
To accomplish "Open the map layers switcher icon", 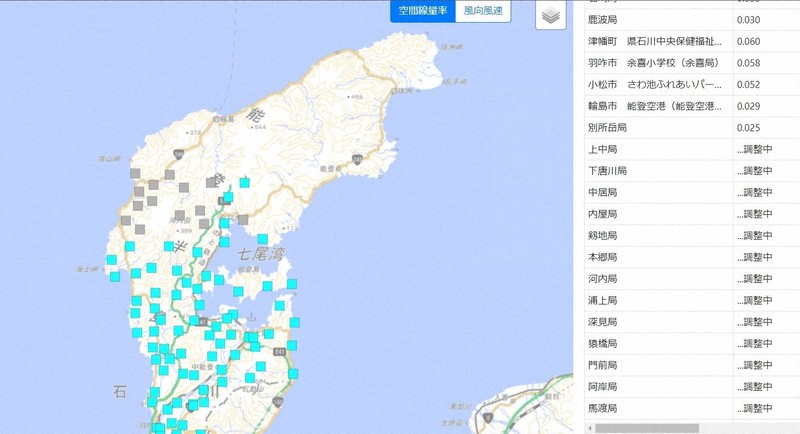I will click(551, 15).
